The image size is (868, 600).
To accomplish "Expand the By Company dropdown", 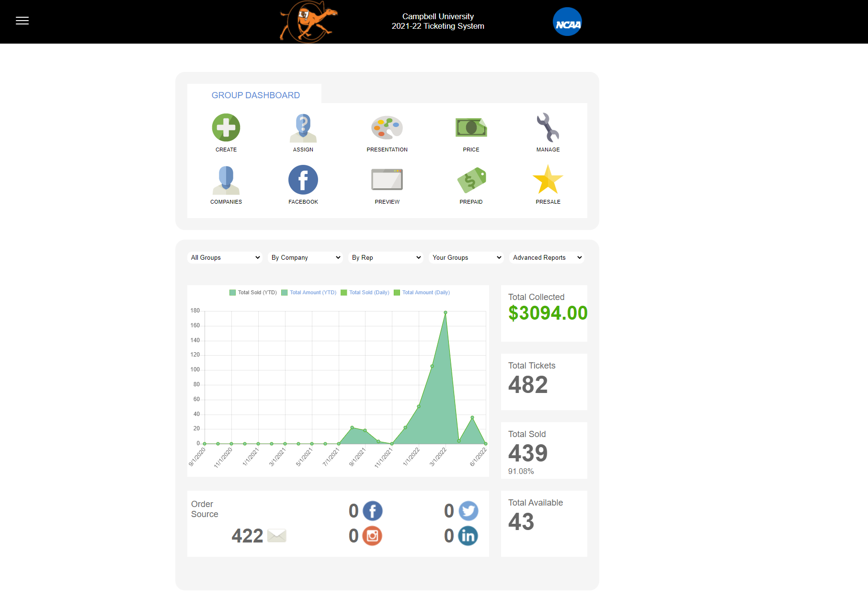I will pyautogui.click(x=305, y=257).
